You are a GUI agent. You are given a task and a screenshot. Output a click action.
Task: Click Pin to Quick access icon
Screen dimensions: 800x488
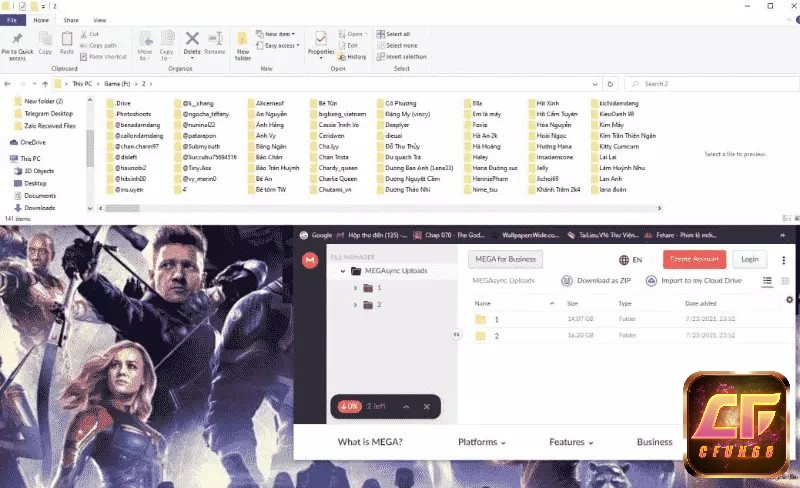(x=17, y=39)
